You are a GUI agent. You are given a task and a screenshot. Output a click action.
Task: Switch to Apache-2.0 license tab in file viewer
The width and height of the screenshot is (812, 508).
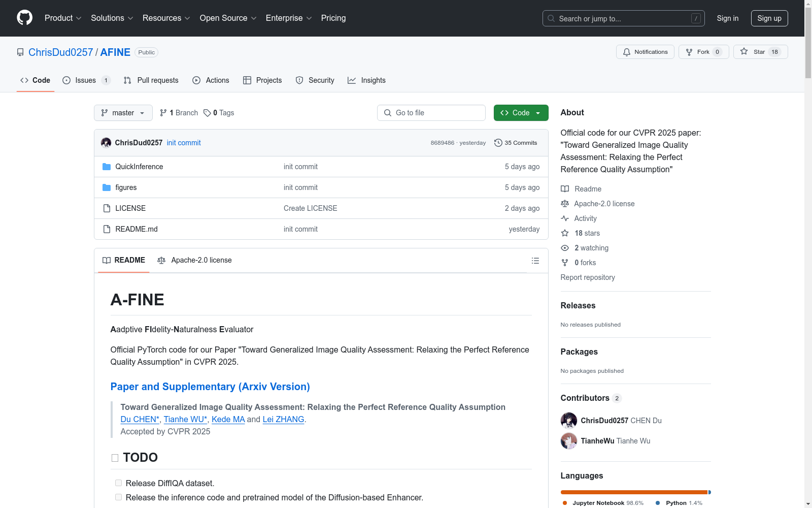pyautogui.click(x=194, y=260)
